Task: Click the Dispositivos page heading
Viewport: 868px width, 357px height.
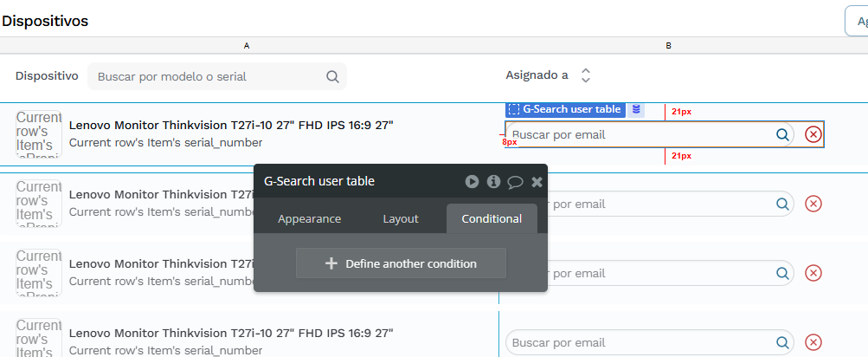Action: [45, 21]
